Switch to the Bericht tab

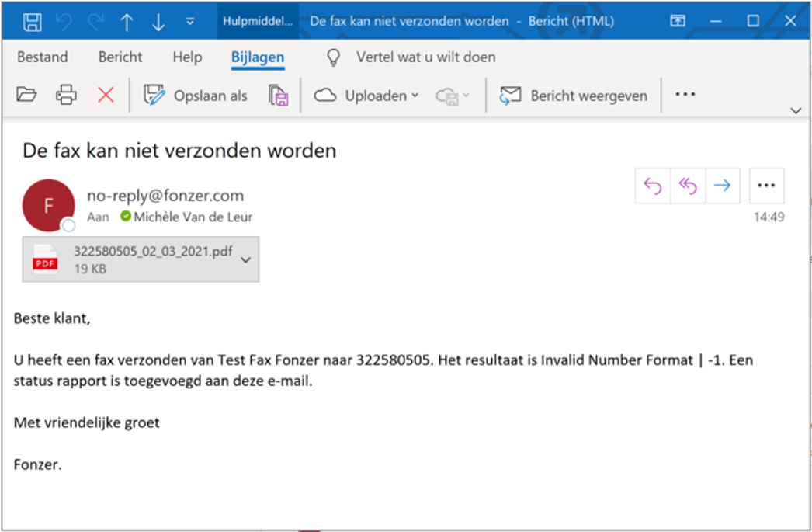click(x=120, y=57)
